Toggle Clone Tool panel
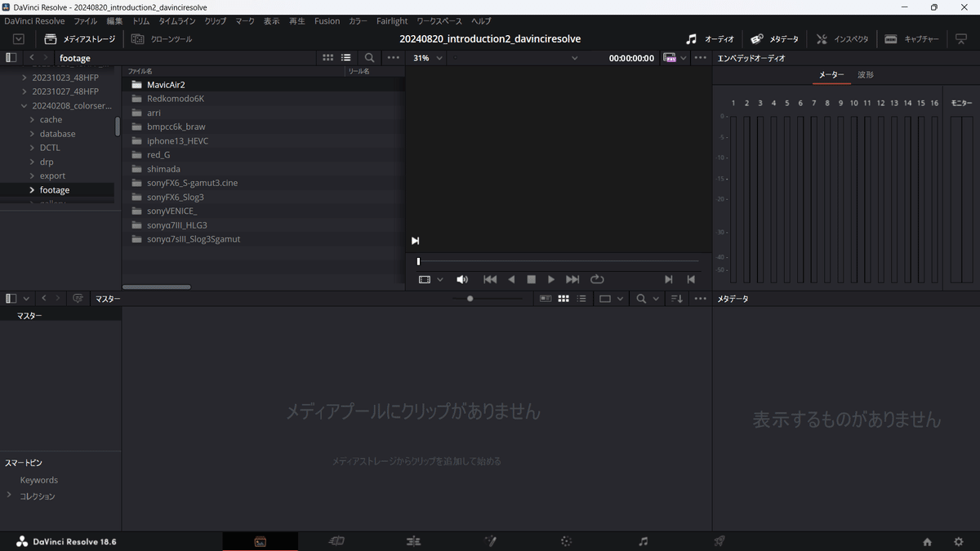This screenshot has height=551, width=980. [x=162, y=39]
